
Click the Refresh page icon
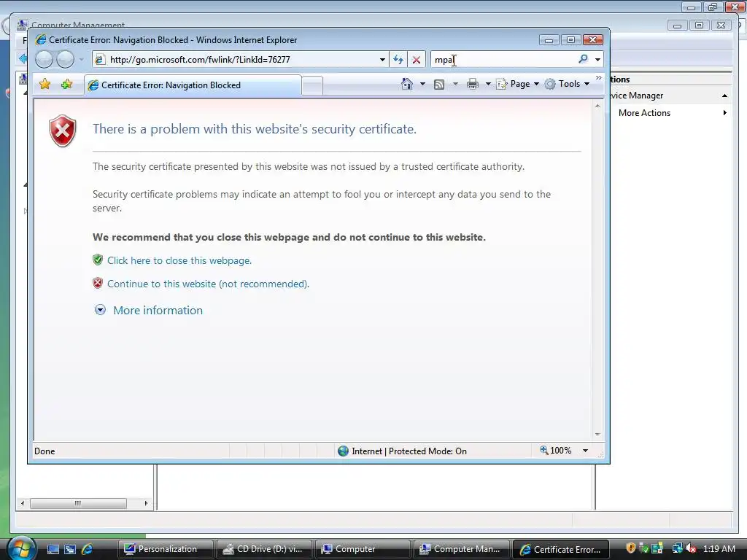398,60
